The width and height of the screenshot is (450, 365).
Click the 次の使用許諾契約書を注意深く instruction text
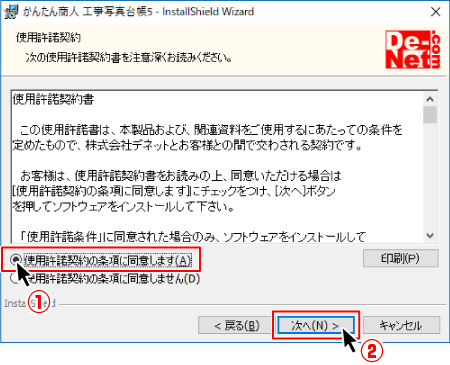tap(129, 57)
